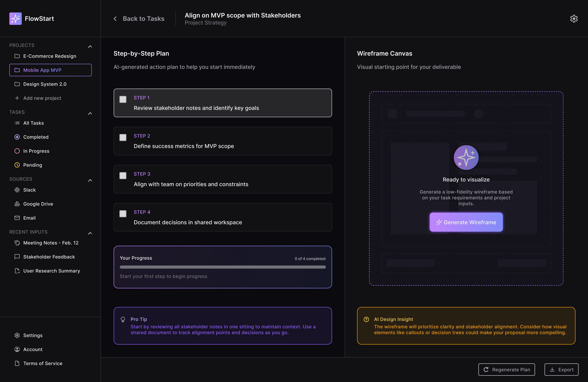Viewport: 588px width, 382px height.
Task: Click the Slack source icon
Action: (17, 190)
